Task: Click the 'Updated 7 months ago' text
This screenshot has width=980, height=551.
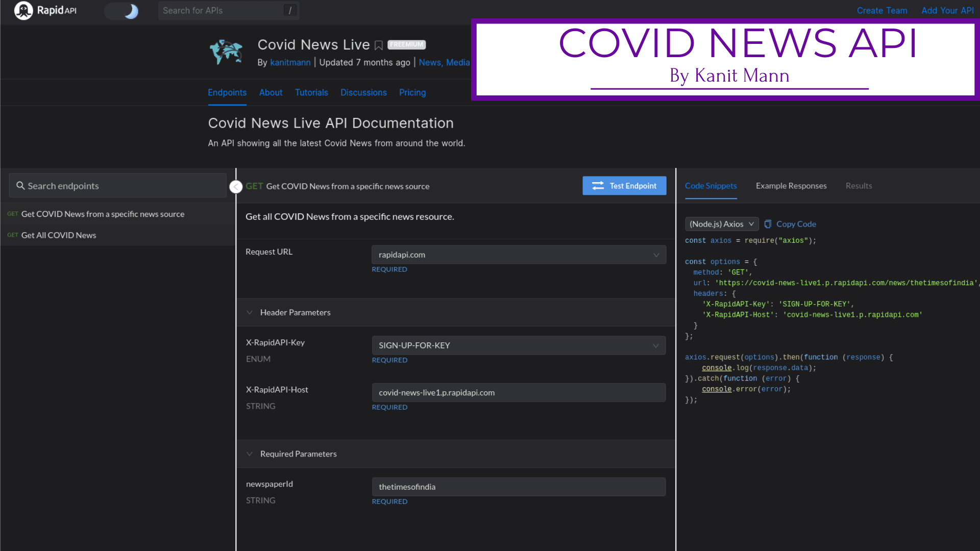Action: pos(364,62)
